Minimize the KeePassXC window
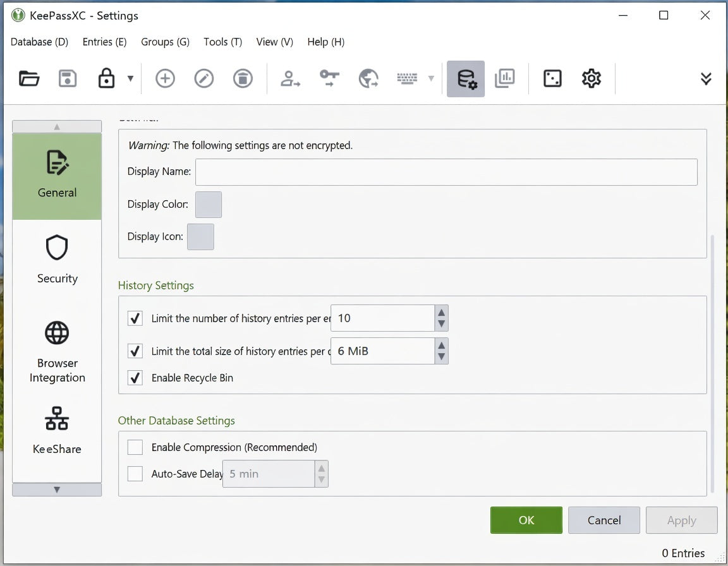The image size is (728, 566). point(623,15)
